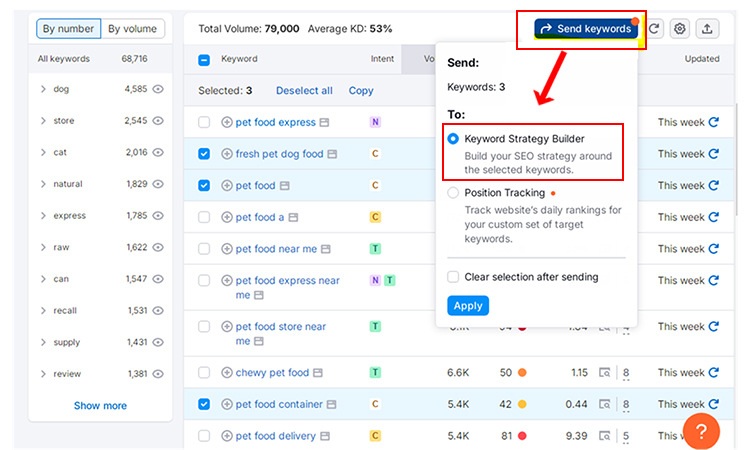Viewport: 750px width, 450px height.
Task: View SERP analysis for chewy pet food
Action: point(605,373)
